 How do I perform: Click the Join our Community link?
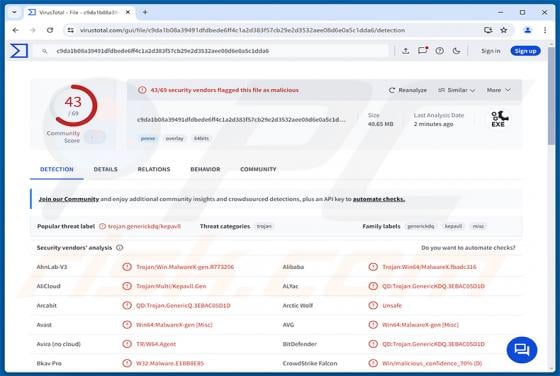coord(69,199)
